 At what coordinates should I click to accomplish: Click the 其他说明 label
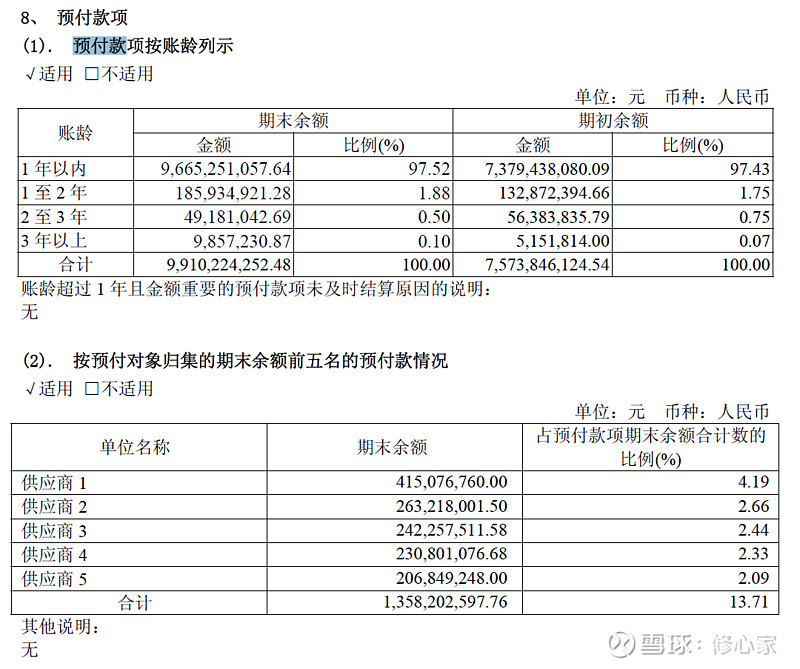pos(60,627)
